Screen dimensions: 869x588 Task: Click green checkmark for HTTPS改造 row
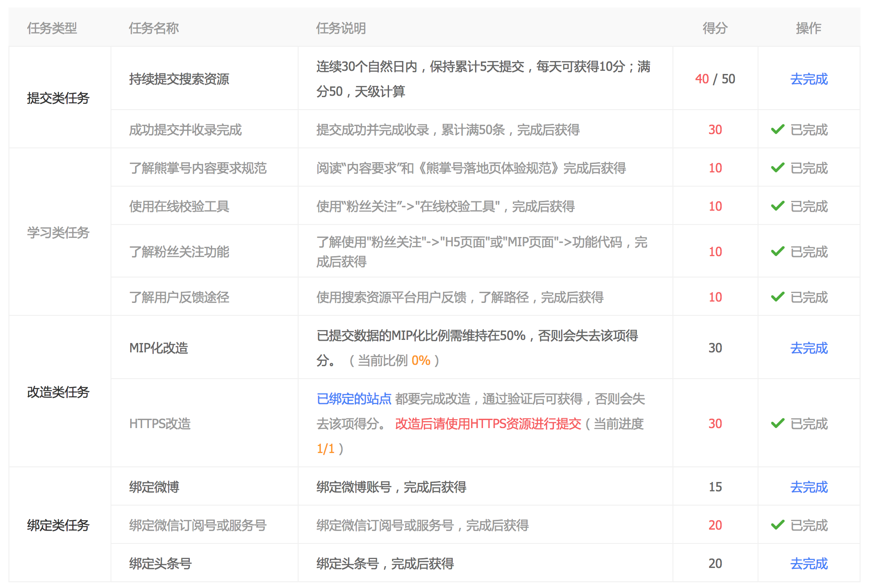point(778,424)
